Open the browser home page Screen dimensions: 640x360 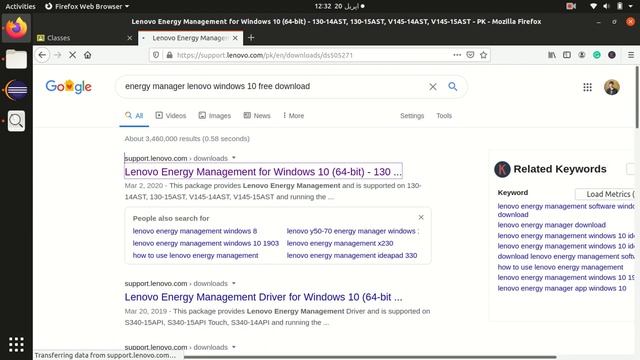click(x=88, y=55)
